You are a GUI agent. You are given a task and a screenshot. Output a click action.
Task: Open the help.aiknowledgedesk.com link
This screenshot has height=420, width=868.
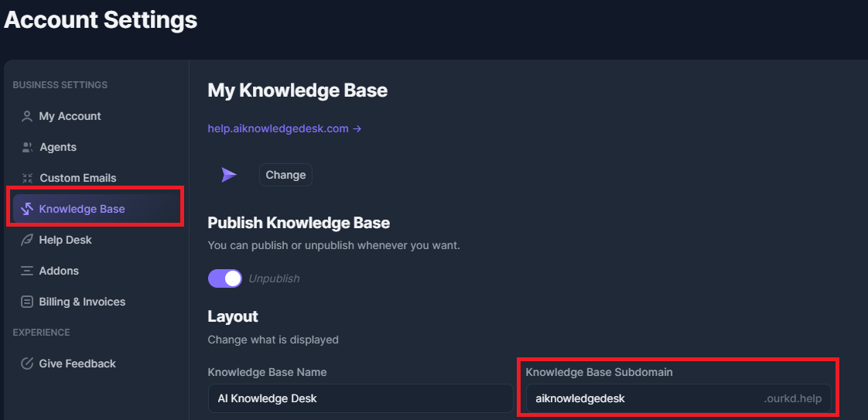click(285, 129)
